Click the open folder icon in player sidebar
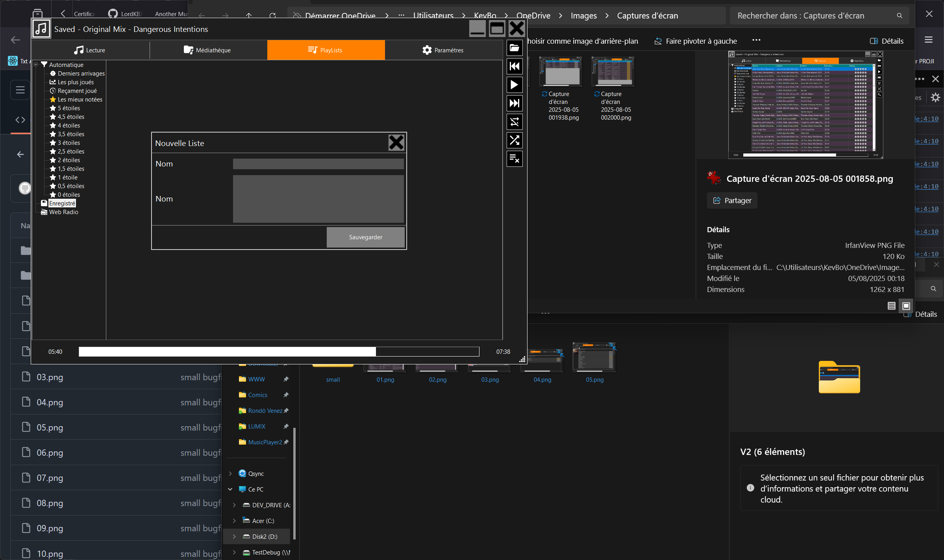This screenshot has height=560, width=944. point(514,48)
